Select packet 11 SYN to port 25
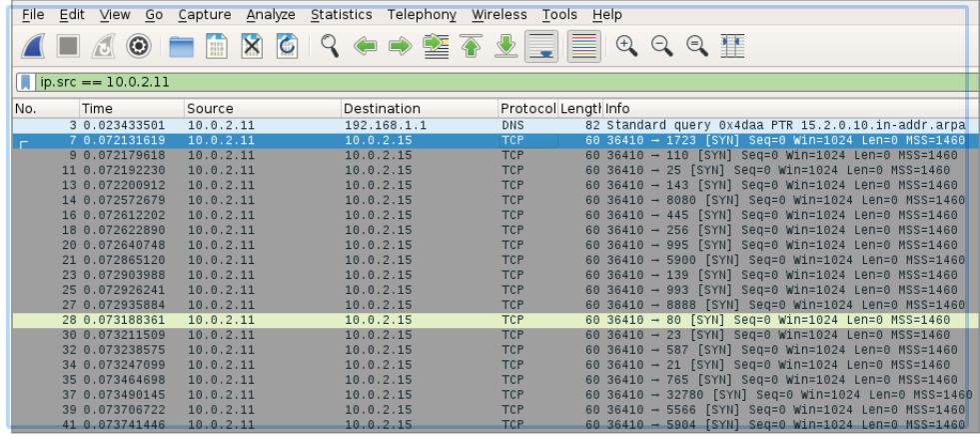Image resolution: width=980 pixels, height=444 pixels. click(x=495, y=170)
